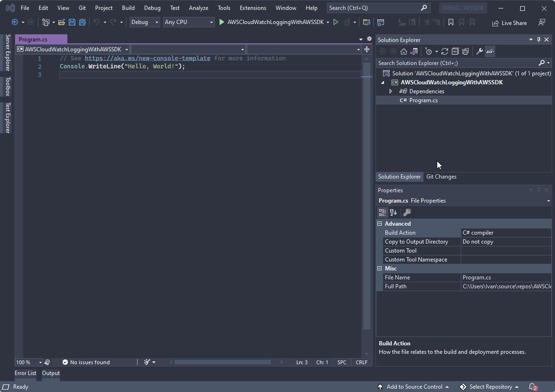Open the startup project dropdown arrow beside AWSCloudWatchLoggingWithAWSSDK
555x392 pixels.
(328, 22)
